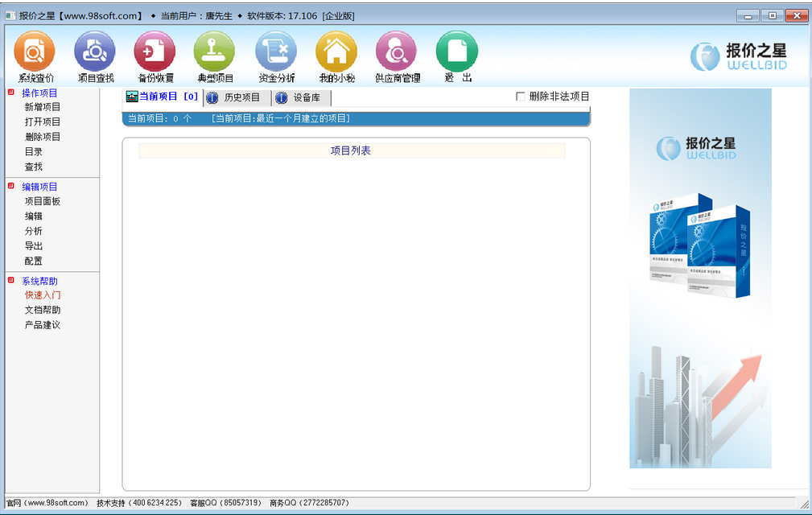Click the skyline arrow banner image
This screenshot has width=812, height=515.
[699, 407]
